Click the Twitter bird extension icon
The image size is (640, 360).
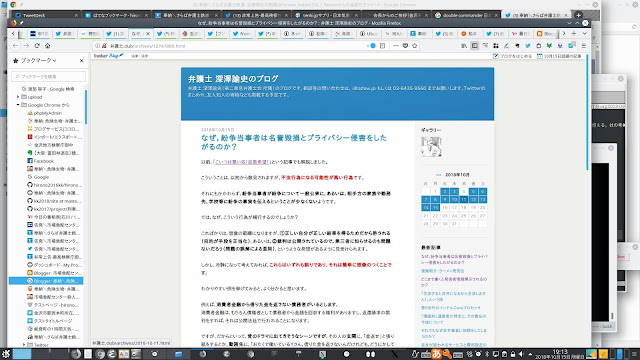(x=528, y=46)
